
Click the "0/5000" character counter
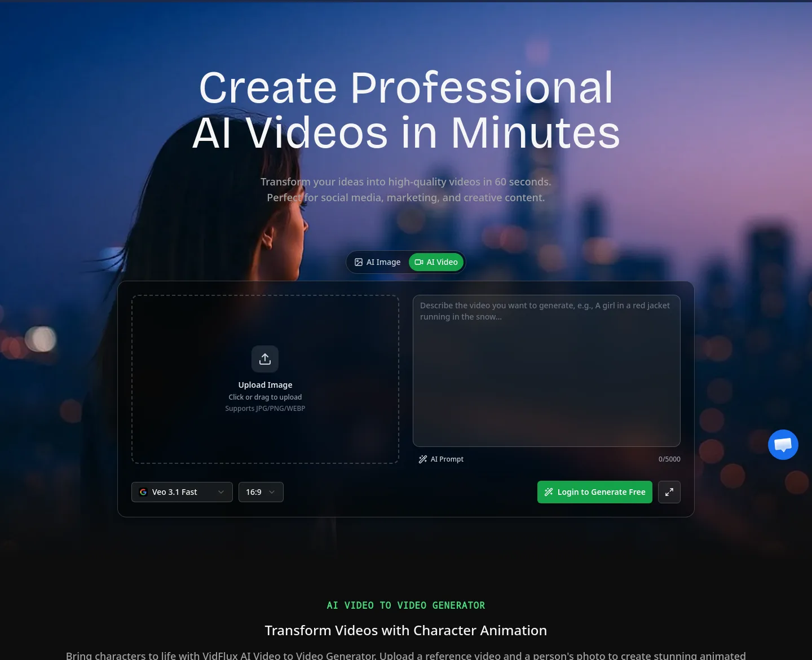click(669, 459)
